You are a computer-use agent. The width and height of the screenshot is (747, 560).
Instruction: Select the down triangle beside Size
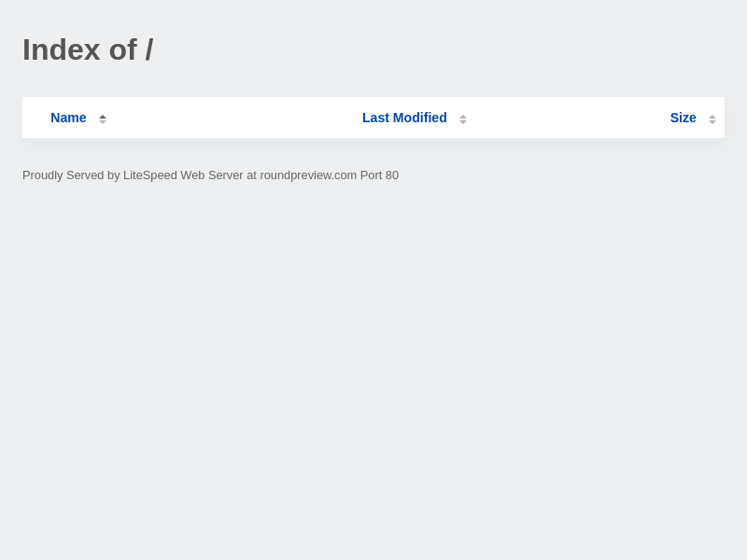coord(712,121)
